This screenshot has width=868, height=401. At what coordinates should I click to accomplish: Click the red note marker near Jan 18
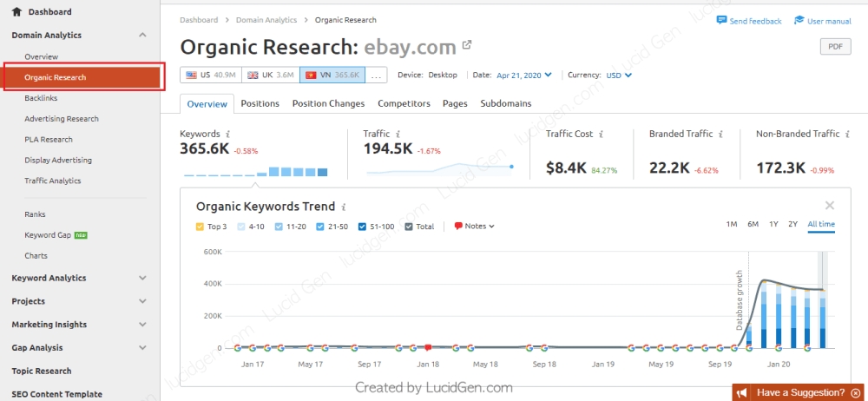point(428,348)
